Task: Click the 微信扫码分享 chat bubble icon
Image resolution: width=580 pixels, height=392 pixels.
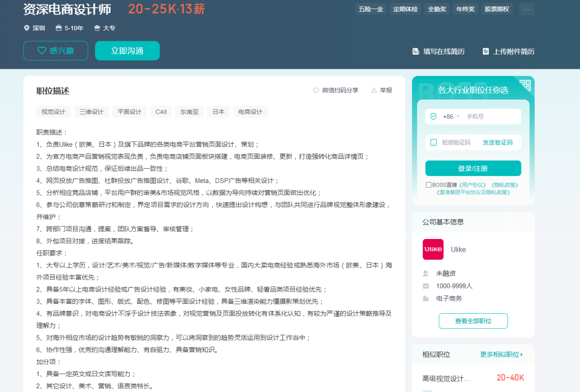Action: click(316, 90)
